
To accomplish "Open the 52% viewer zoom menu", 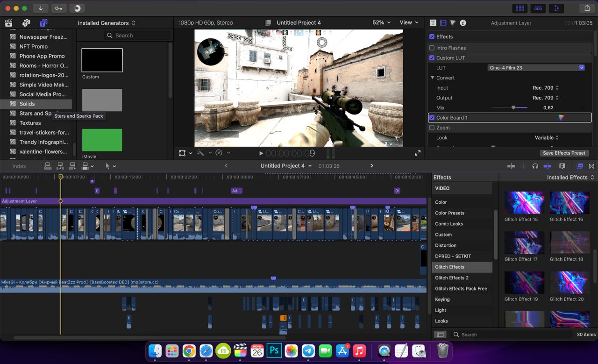I will tap(382, 22).
